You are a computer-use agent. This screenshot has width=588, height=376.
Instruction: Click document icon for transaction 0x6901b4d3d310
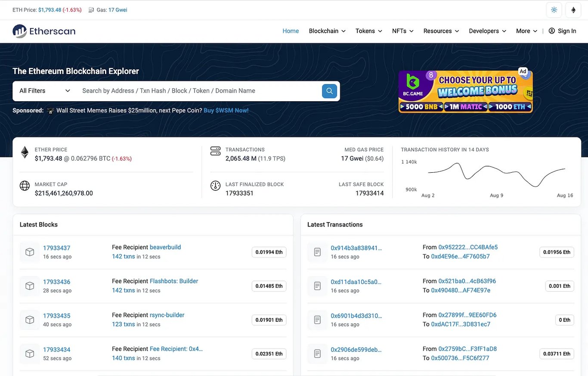point(317,320)
